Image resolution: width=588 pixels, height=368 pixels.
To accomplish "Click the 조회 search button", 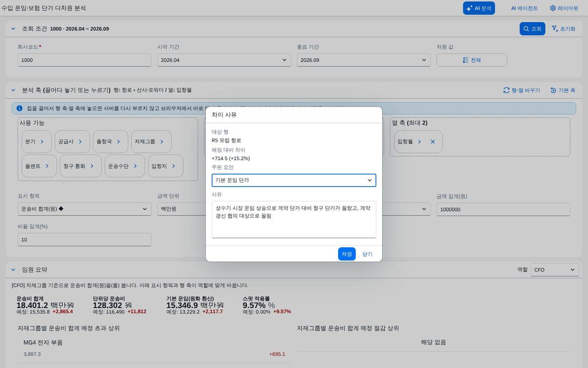I will tap(532, 29).
